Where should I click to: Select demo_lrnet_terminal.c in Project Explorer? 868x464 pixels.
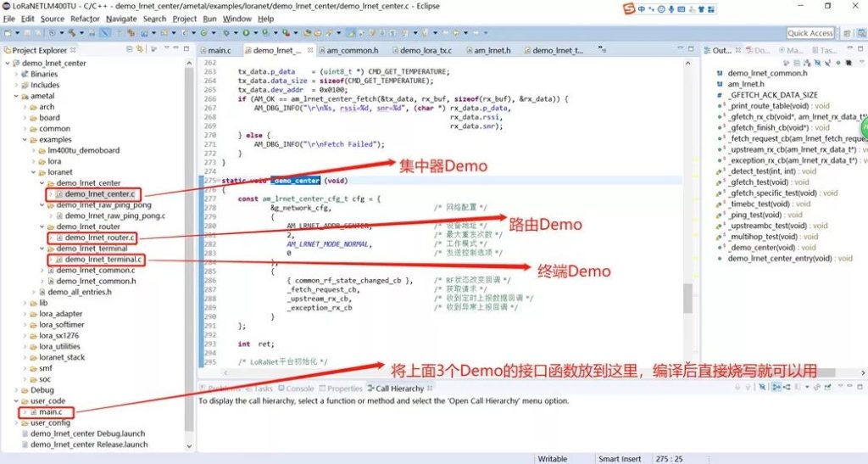pyautogui.click(x=103, y=259)
